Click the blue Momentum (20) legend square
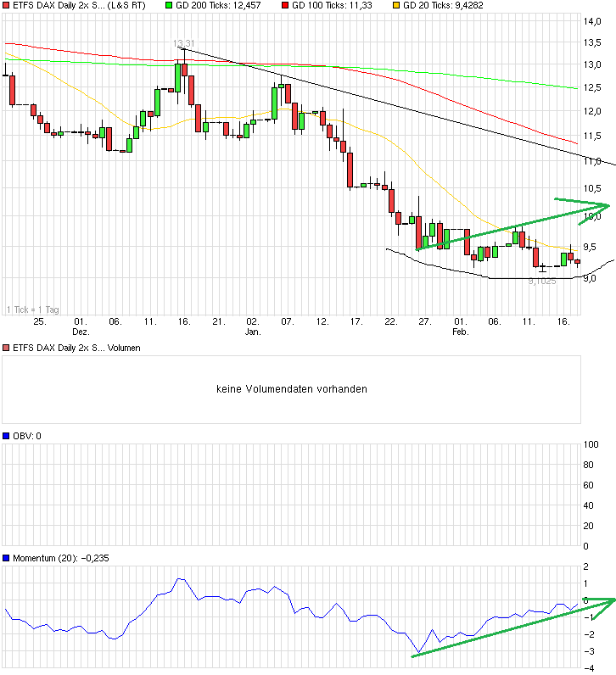The image size is (616, 675). pyautogui.click(x=6, y=558)
